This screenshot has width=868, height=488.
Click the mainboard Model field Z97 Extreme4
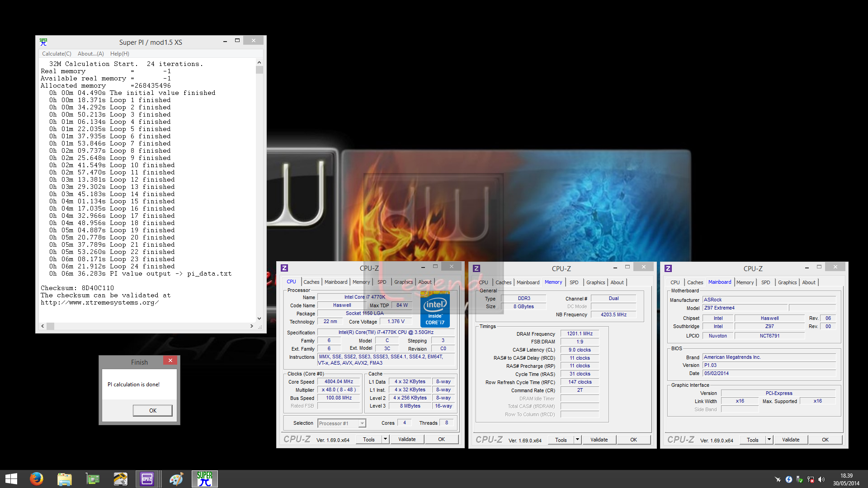coord(745,308)
